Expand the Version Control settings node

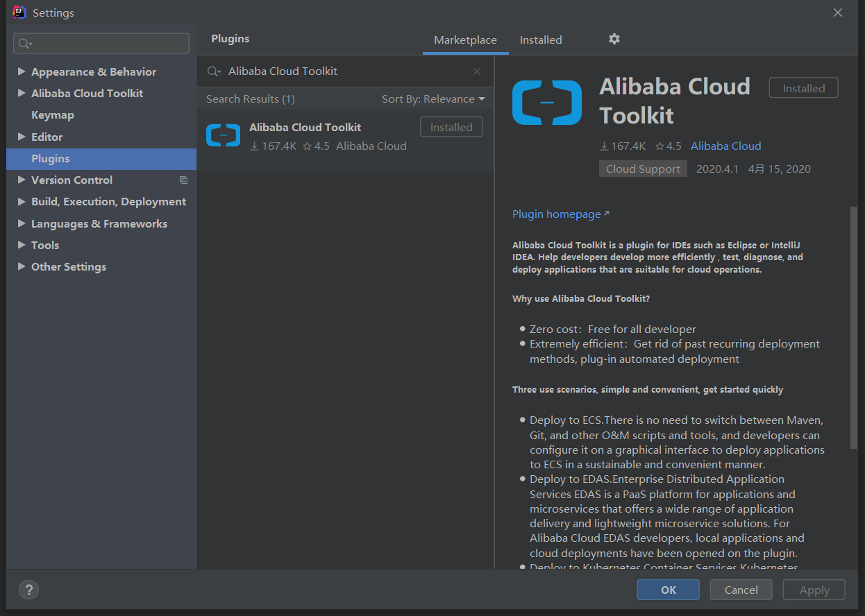(22, 180)
